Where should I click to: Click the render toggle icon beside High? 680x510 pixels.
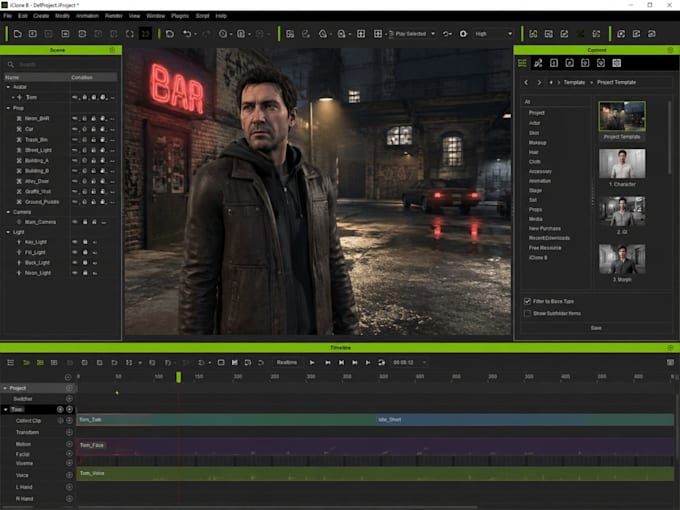tap(463, 34)
